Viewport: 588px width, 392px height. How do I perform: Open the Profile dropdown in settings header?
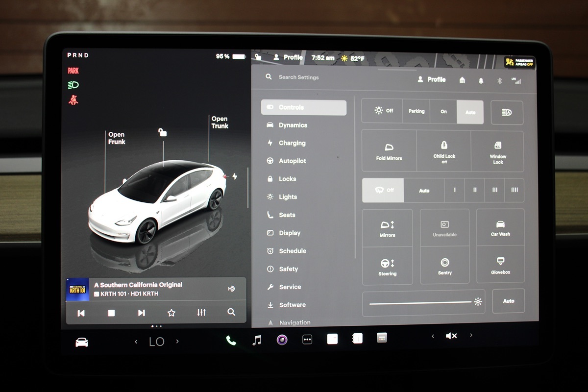click(x=432, y=79)
